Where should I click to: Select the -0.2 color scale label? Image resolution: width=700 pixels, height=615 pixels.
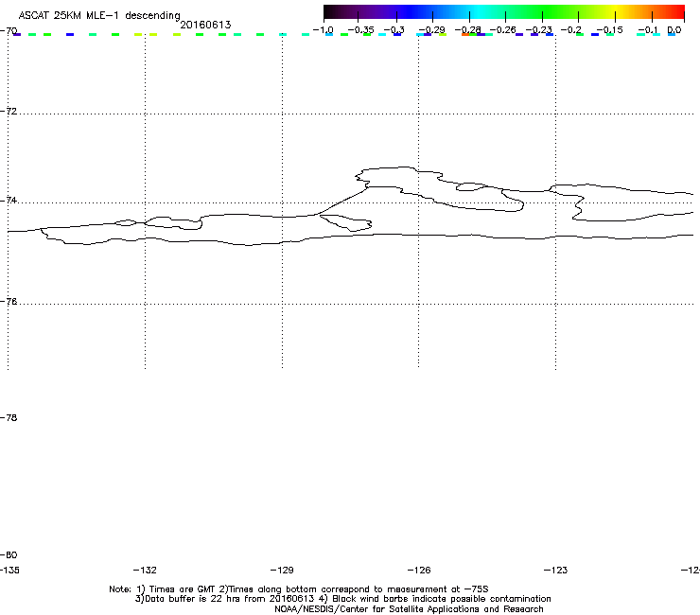(571, 30)
